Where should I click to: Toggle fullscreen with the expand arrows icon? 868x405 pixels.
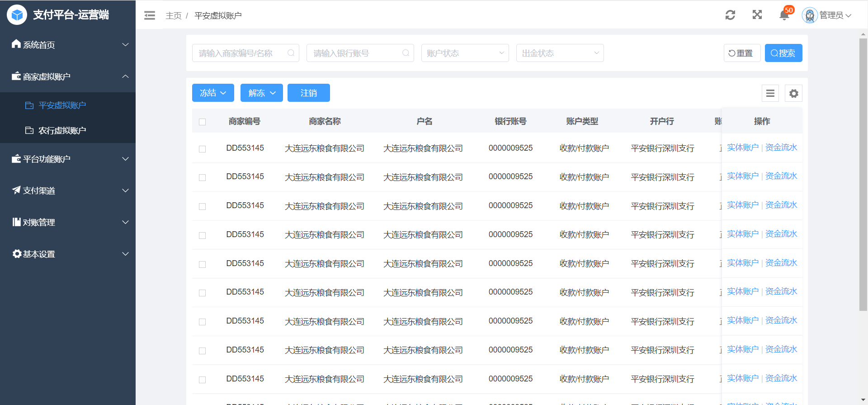[757, 15]
